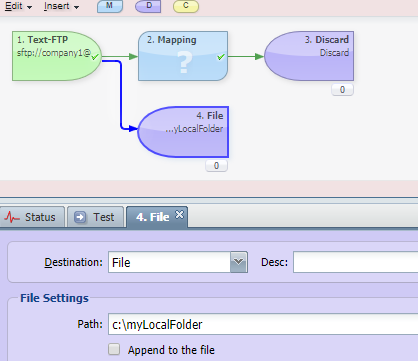Enable Append to the file checkbox

click(x=114, y=349)
